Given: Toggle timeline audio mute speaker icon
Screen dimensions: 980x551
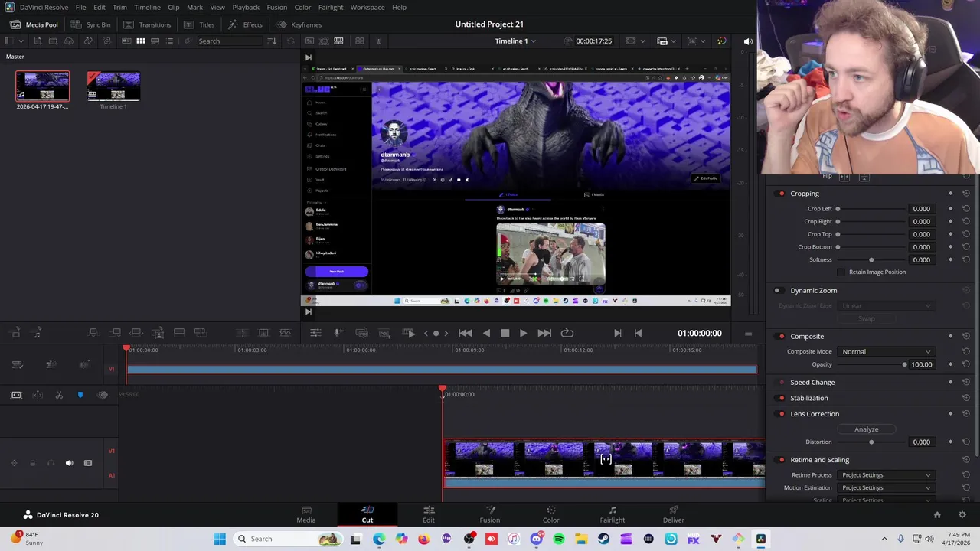Looking at the screenshot, I should [69, 463].
